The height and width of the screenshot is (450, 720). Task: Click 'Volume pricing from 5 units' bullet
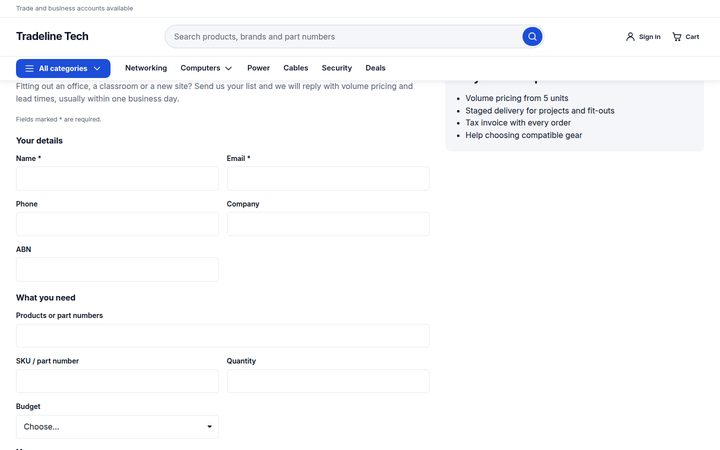(517, 98)
